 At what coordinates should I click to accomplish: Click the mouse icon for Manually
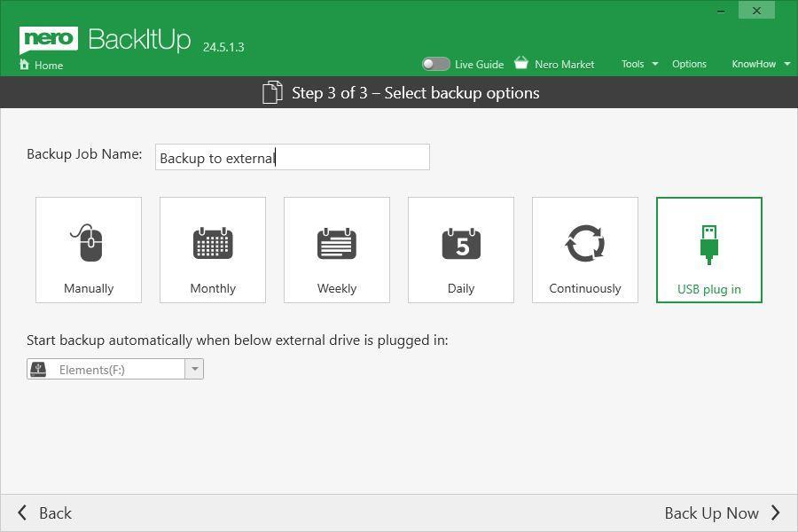[x=88, y=242]
